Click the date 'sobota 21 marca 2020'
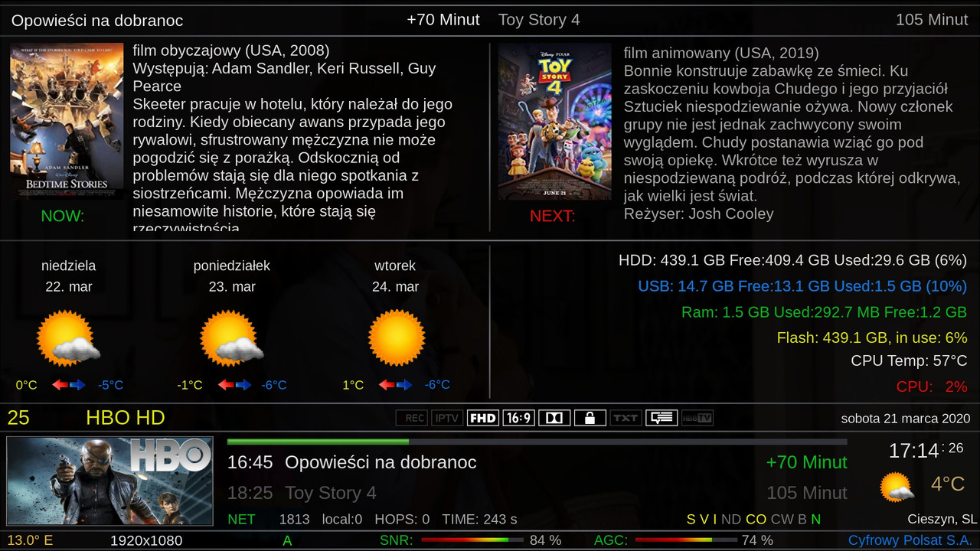Viewport: 980px width, 551px height. click(x=906, y=419)
